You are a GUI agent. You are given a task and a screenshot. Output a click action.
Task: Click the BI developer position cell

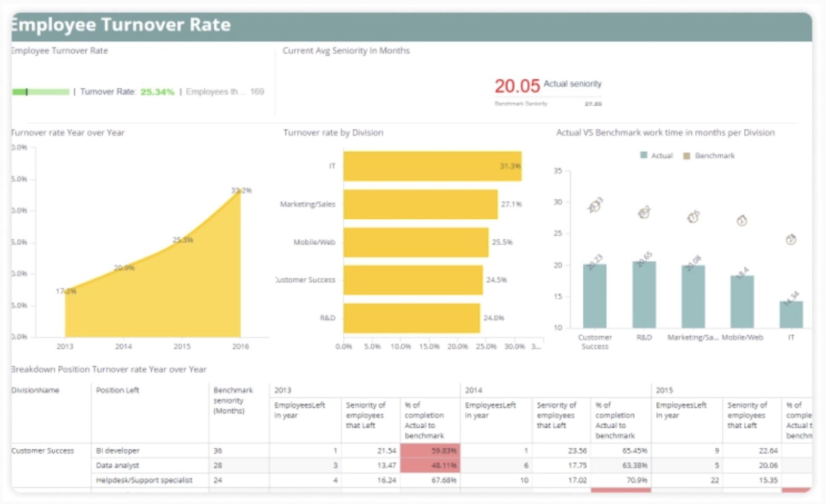point(118,450)
